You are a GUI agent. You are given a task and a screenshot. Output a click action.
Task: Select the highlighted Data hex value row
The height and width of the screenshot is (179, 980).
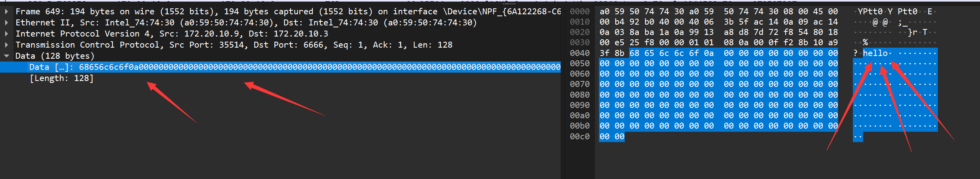280,67
